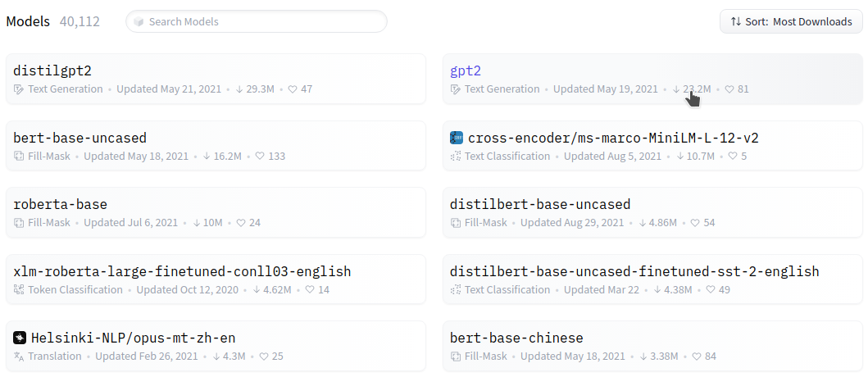Click the Translation label text
The width and height of the screenshot is (868, 377).
pyautogui.click(x=55, y=356)
